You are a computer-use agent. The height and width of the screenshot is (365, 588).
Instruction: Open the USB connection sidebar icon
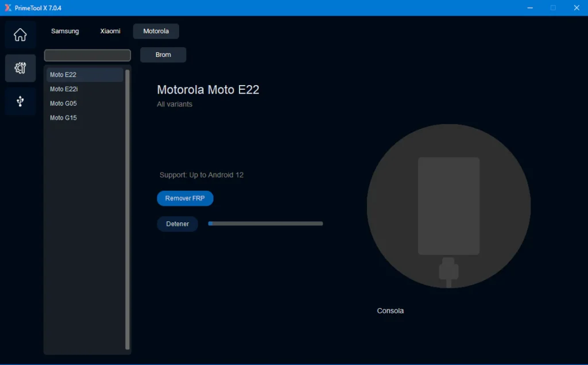click(x=20, y=101)
